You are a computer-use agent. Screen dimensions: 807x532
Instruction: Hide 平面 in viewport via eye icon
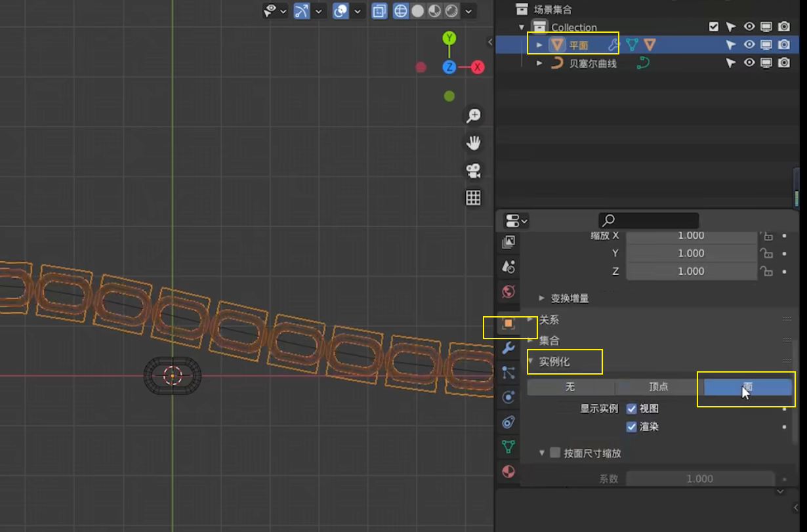coord(749,45)
